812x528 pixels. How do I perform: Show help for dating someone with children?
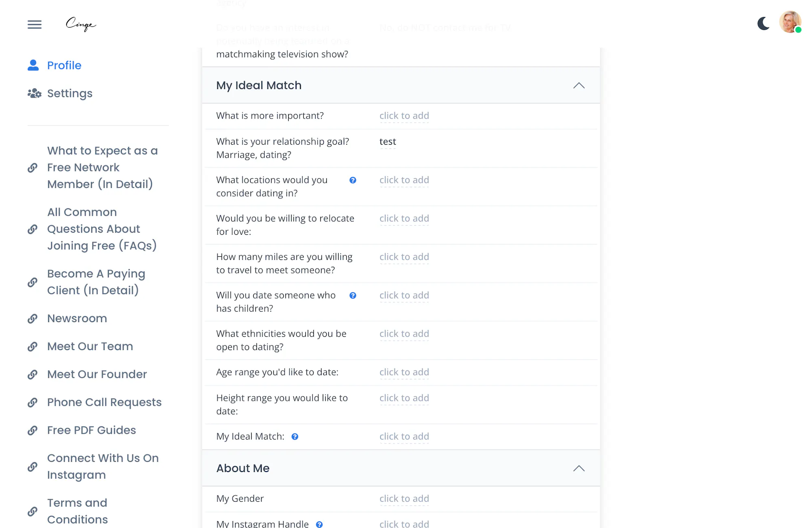click(x=353, y=295)
